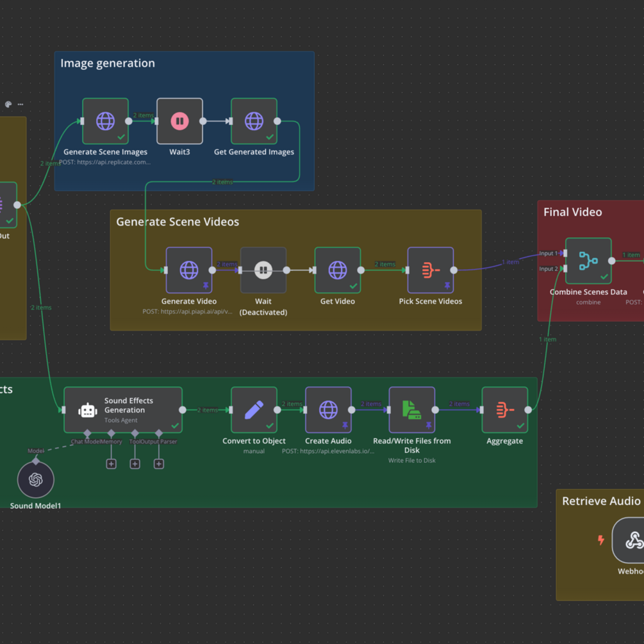Add a Tool sub-node with plus button
Screen dimensions: 644x644
(x=135, y=464)
